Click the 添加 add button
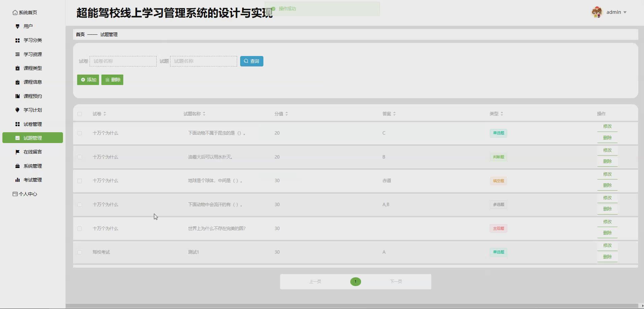The image size is (644, 309). click(88, 80)
